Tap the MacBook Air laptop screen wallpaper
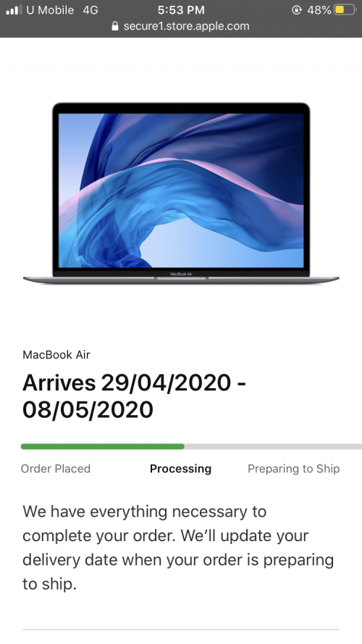Image resolution: width=362 pixels, height=644 pixels. pyautogui.click(x=181, y=191)
